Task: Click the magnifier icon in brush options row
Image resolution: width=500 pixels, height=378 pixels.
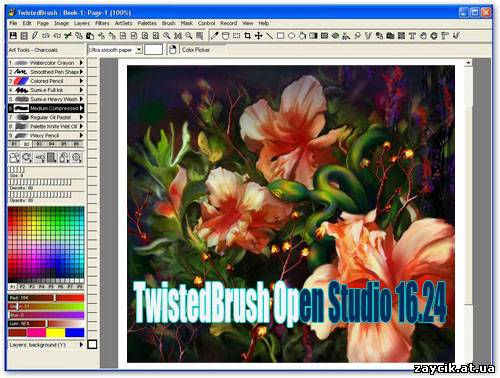Action: click(x=77, y=157)
